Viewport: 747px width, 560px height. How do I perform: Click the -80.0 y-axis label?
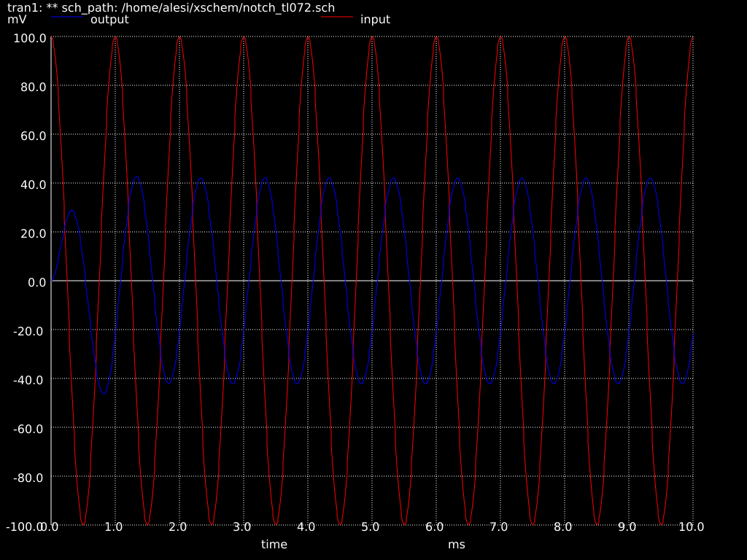pos(29,478)
